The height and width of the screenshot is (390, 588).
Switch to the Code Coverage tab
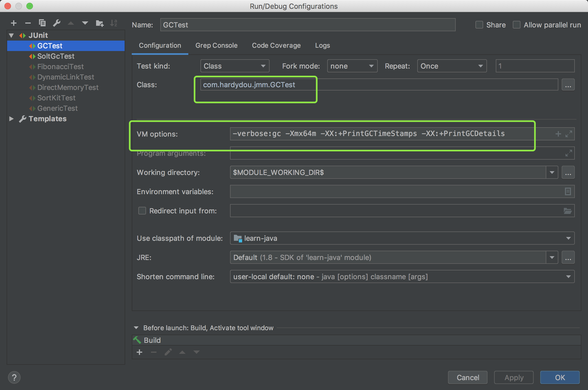tap(276, 46)
